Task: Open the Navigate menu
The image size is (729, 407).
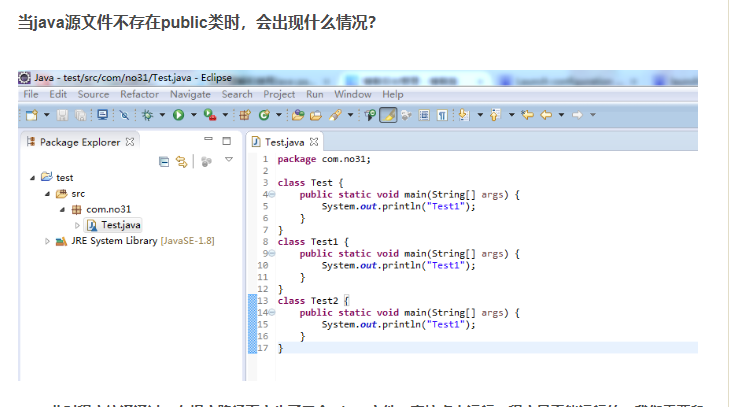Action: (x=190, y=94)
